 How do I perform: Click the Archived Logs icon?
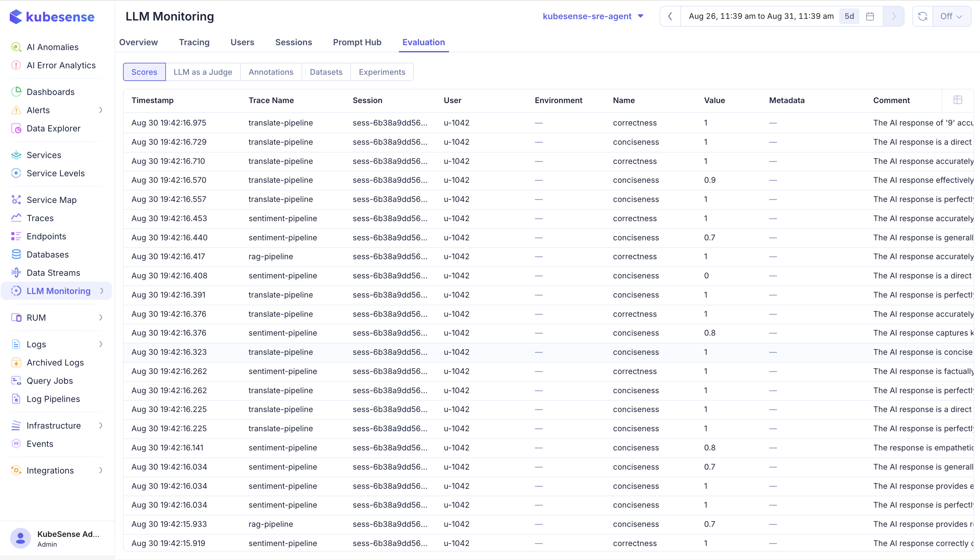[16, 363]
